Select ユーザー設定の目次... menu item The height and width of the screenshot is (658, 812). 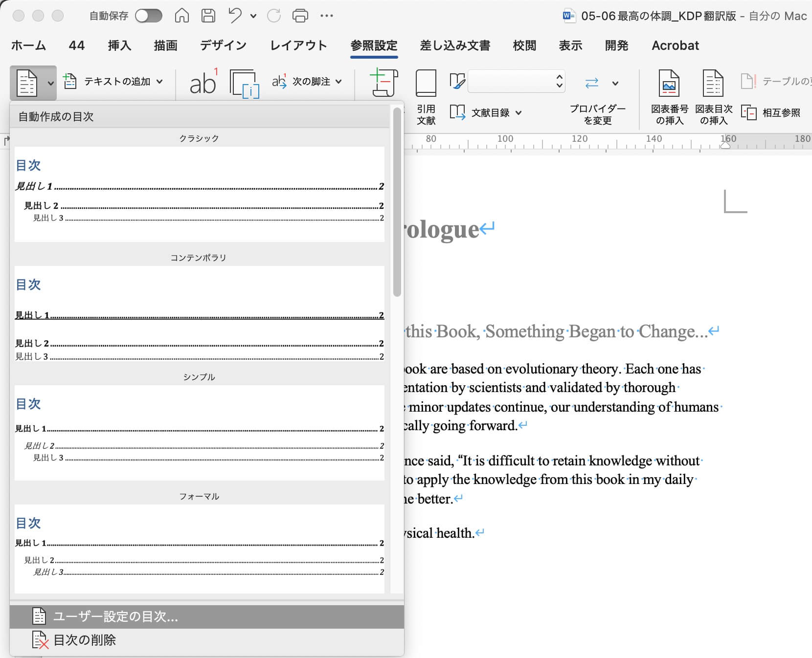(115, 616)
